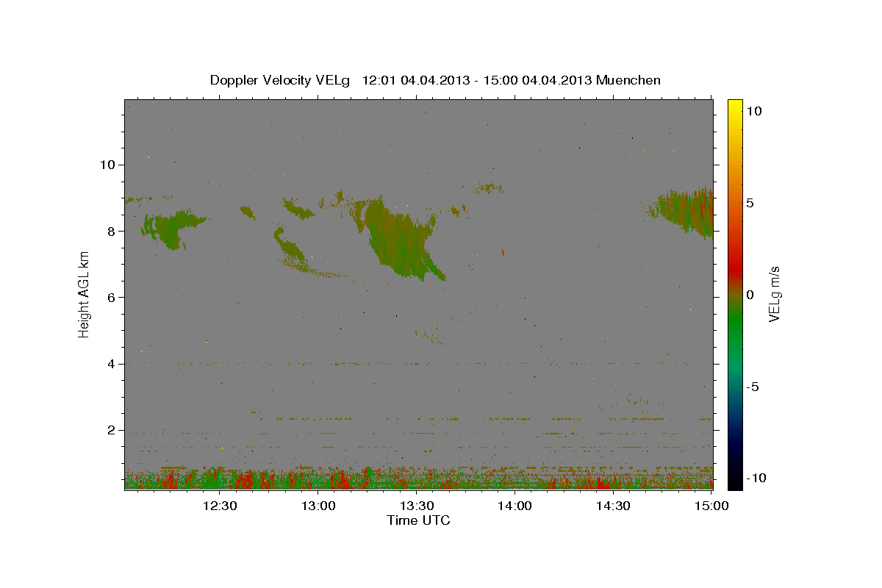The image size is (882, 588).
Task: Click the colorbar label '10' at top
Action: 753,110
